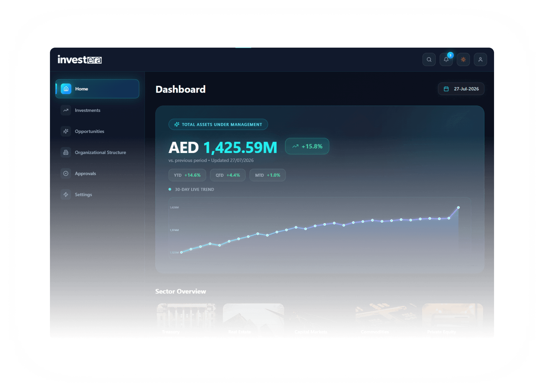Open the user profile icon
Image resolution: width=544 pixels, height=392 pixels.
(480, 59)
